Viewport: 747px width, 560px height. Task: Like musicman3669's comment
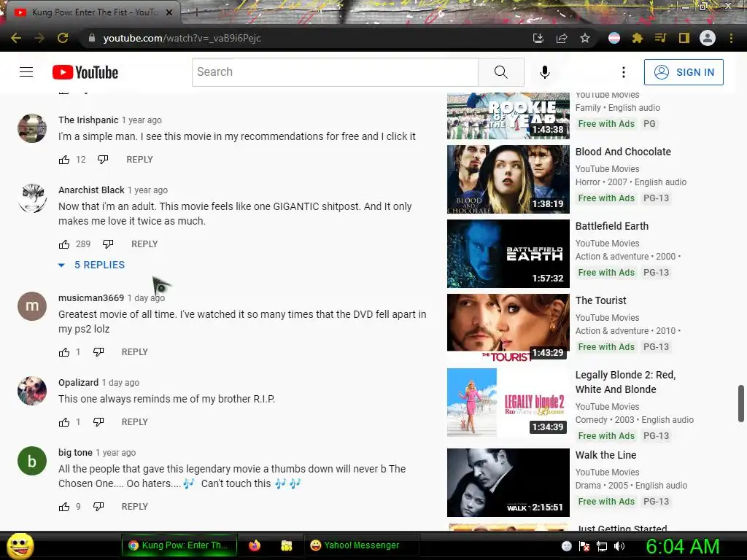pos(64,352)
